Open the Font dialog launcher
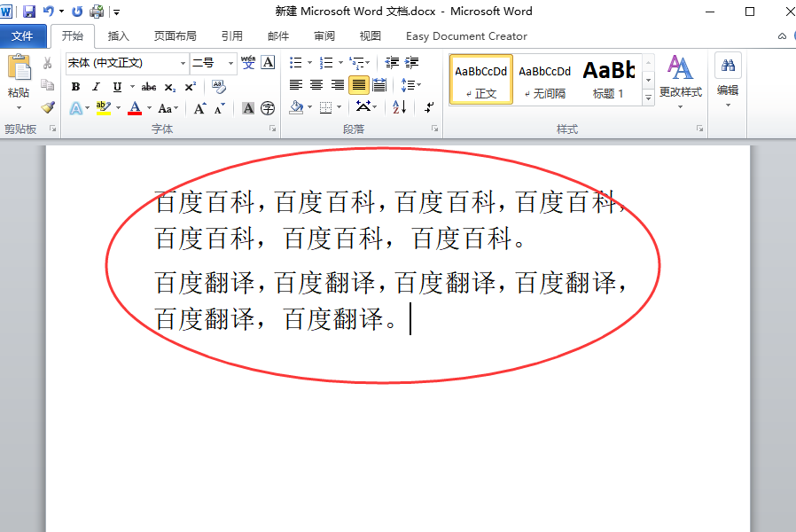 pyautogui.click(x=273, y=129)
